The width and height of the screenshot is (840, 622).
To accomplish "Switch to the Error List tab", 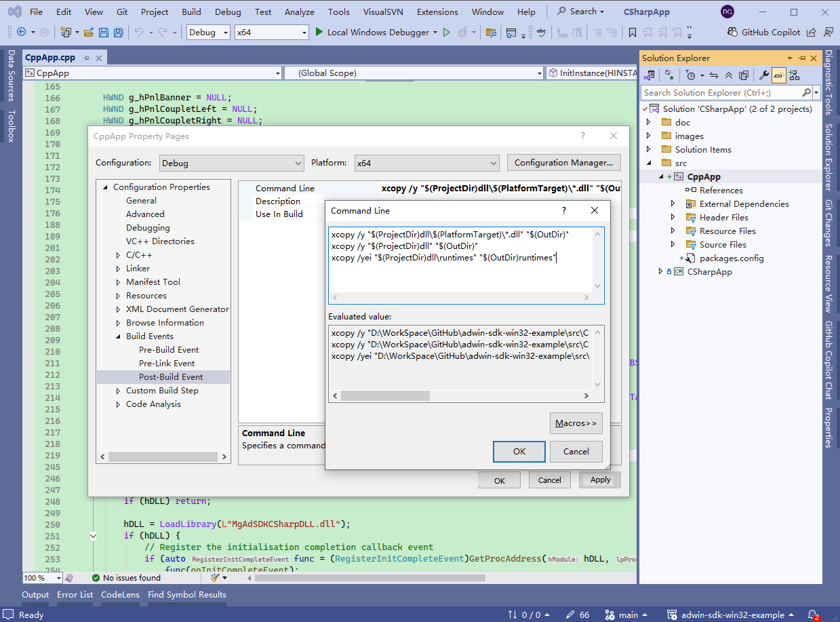I will (x=75, y=595).
